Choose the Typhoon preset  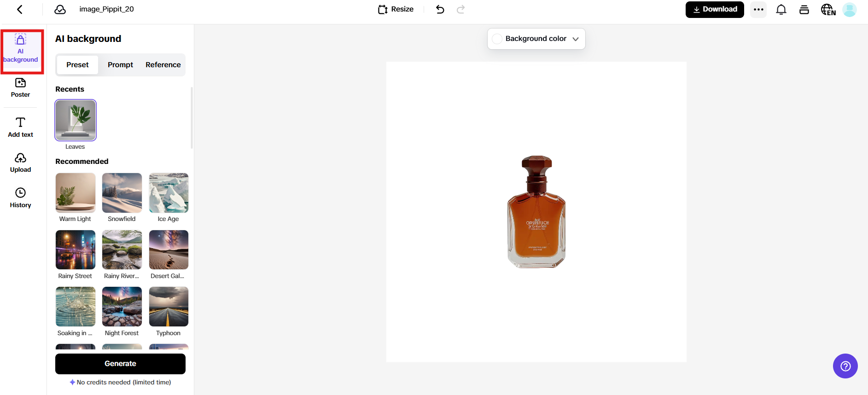169,307
